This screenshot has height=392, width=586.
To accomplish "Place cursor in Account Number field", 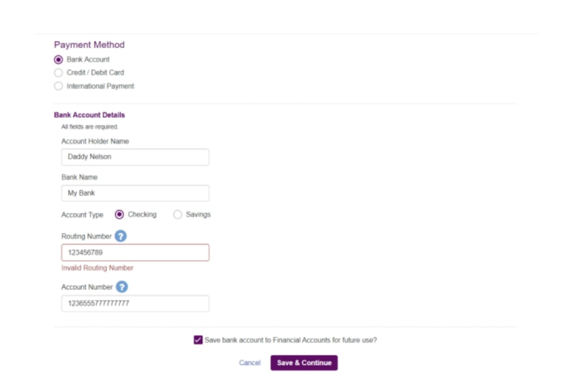I will 135,303.
